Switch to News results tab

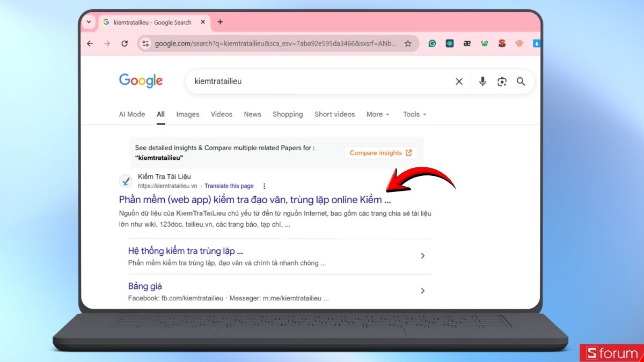coord(252,114)
